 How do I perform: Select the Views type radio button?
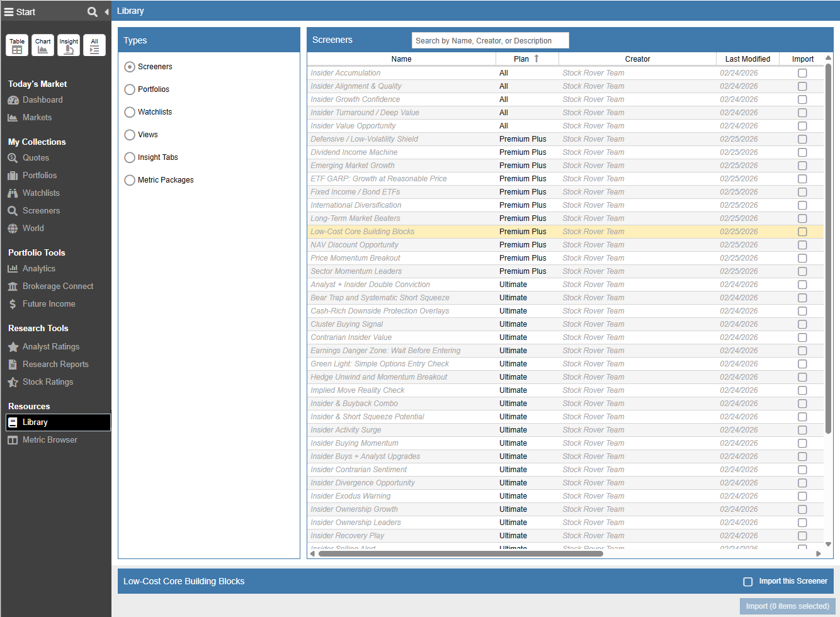click(130, 135)
